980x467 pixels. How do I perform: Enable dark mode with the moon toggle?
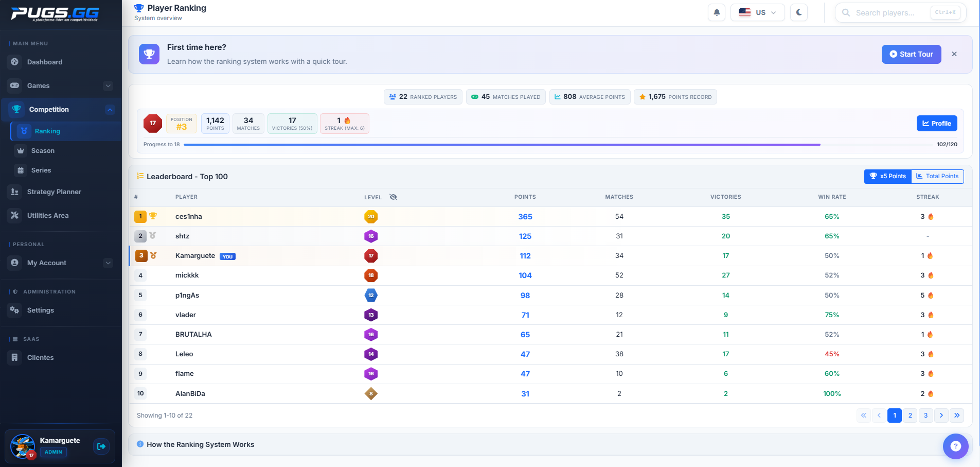pos(798,12)
